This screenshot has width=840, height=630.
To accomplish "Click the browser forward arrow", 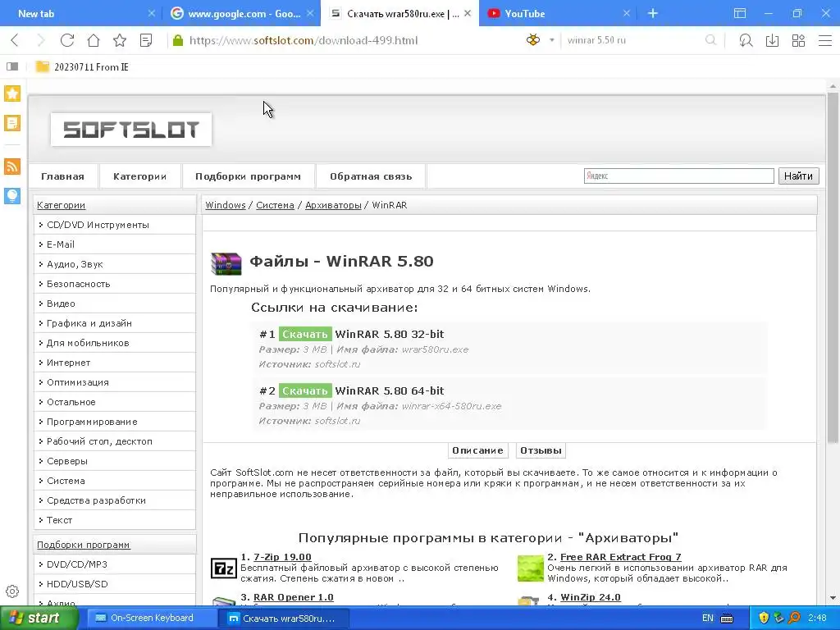I will [41, 40].
